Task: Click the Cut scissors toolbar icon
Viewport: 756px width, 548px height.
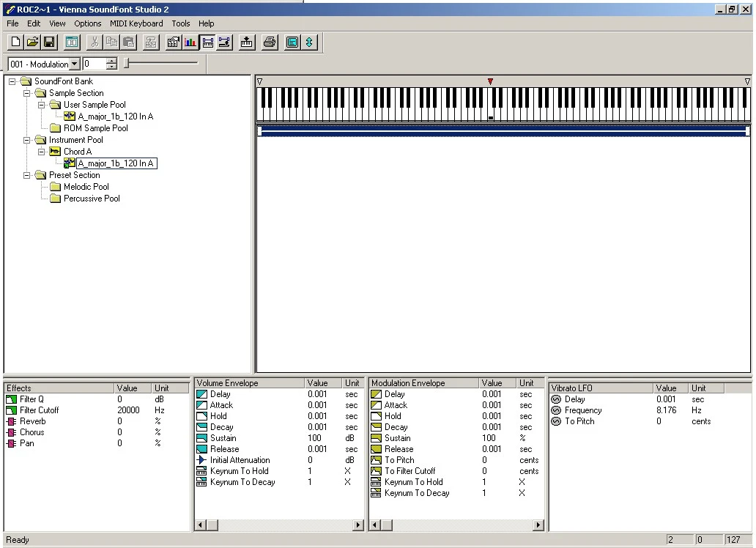Action: [x=94, y=42]
